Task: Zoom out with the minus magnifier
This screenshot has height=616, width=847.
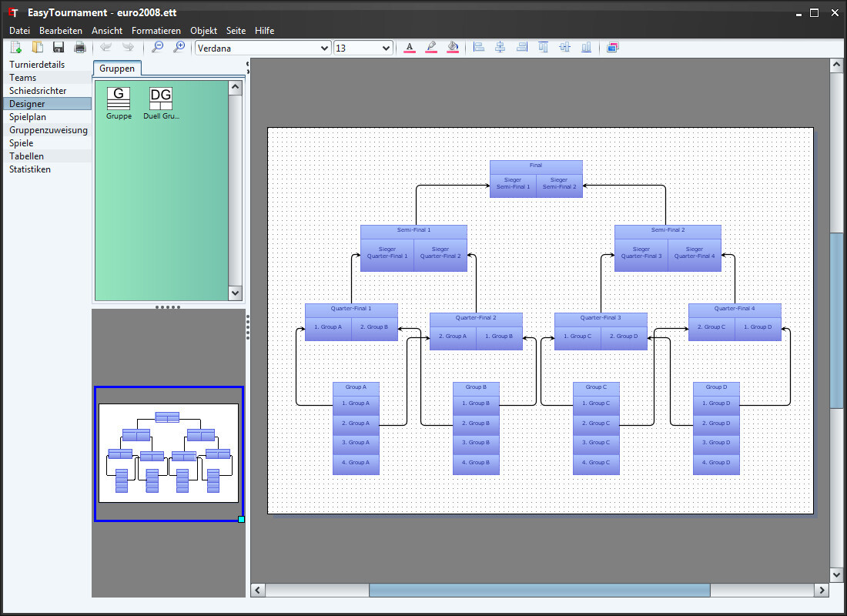Action: pos(157,48)
